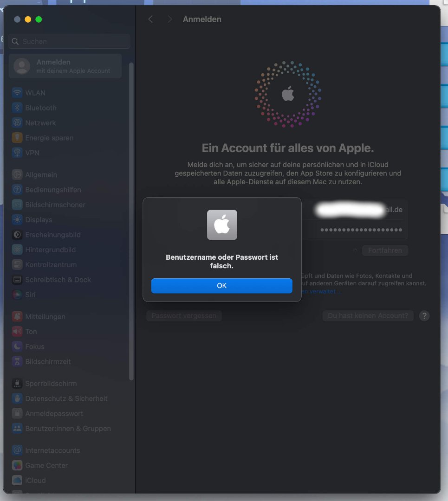Select the Schreibtisch & Dock icon

[x=17, y=280]
